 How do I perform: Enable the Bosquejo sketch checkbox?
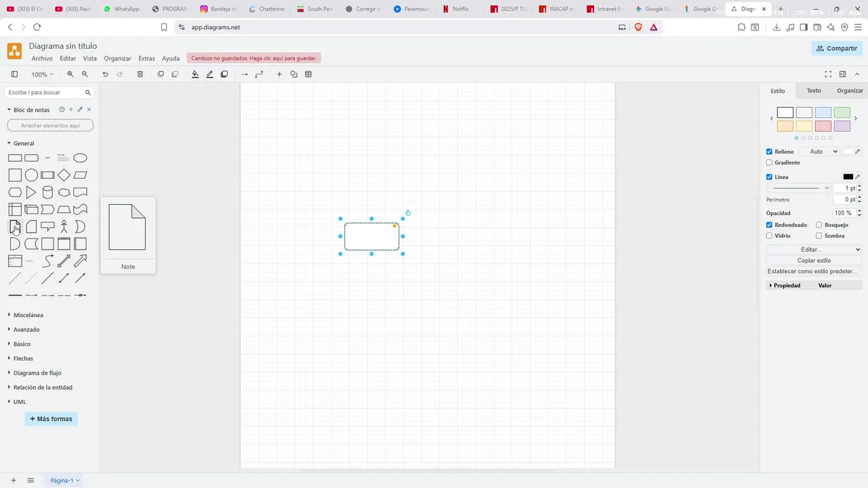(x=819, y=225)
